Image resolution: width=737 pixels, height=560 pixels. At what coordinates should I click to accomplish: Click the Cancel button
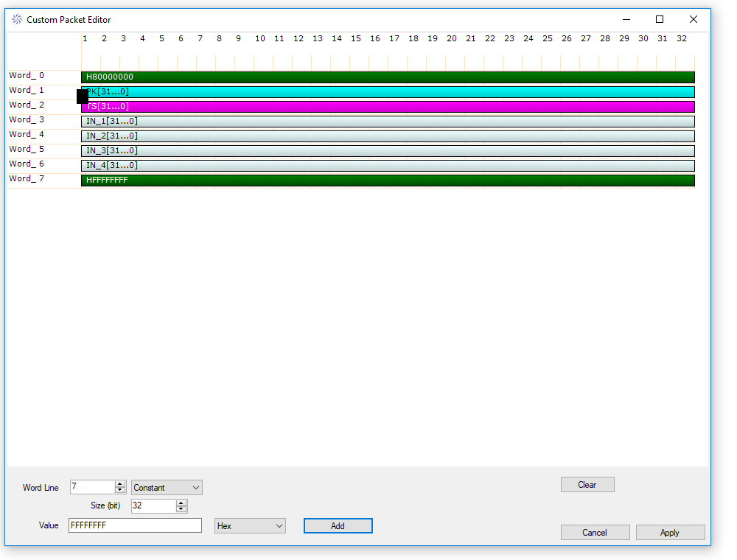[595, 532]
